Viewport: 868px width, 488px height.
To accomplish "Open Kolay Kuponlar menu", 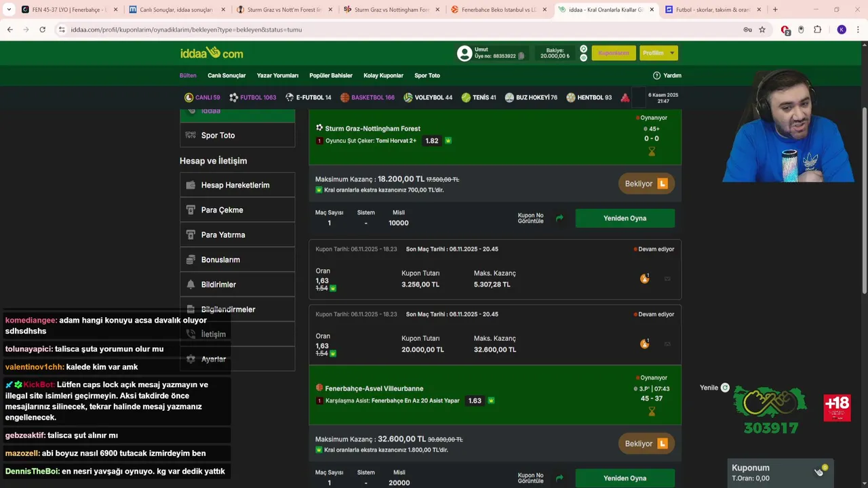I will [x=383, y=75].
